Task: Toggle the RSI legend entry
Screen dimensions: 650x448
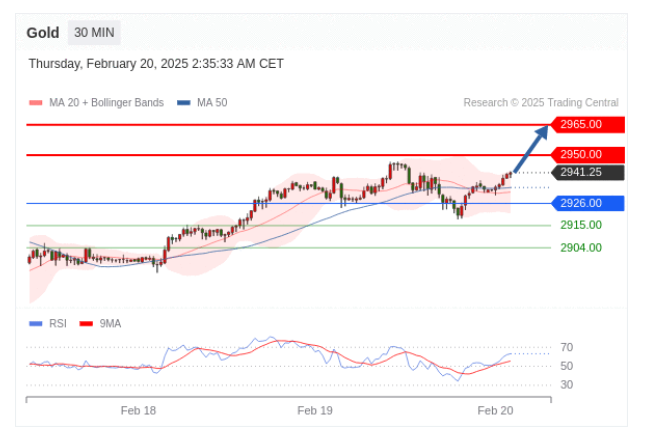Action: pos(57,323)
